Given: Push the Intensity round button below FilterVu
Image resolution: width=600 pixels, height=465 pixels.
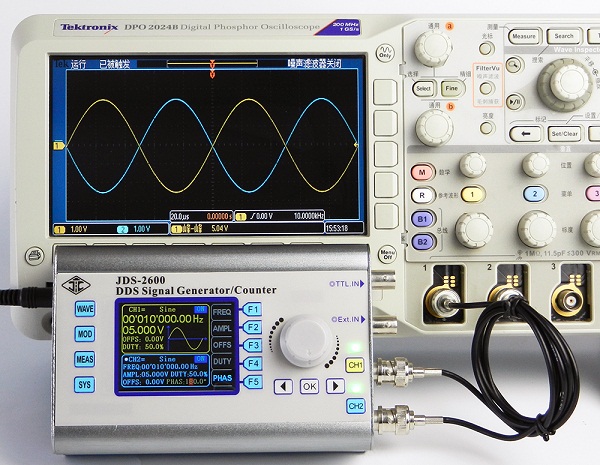Looking at the screenshot, I should [x=487, y=128].
